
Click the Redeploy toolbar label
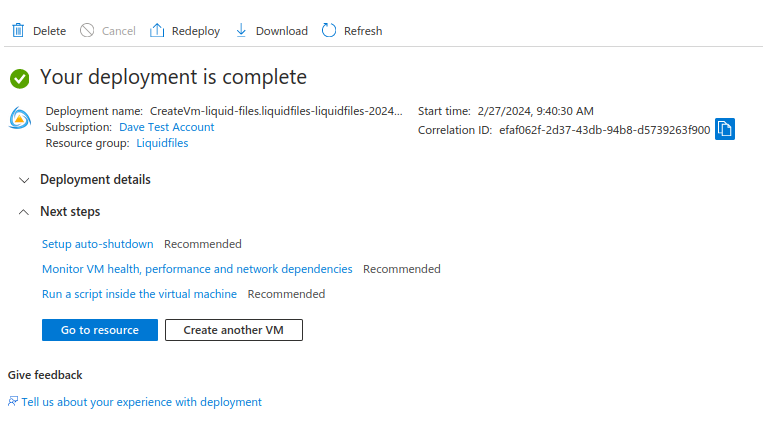(196, 31)
